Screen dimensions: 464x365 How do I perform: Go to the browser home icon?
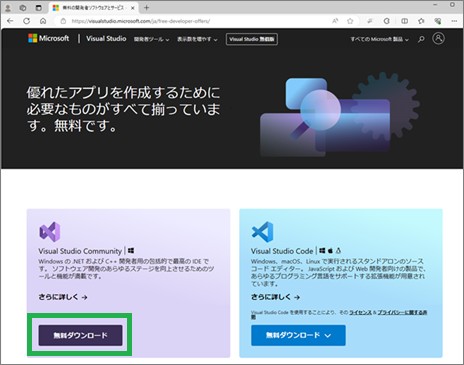[43, 21]
